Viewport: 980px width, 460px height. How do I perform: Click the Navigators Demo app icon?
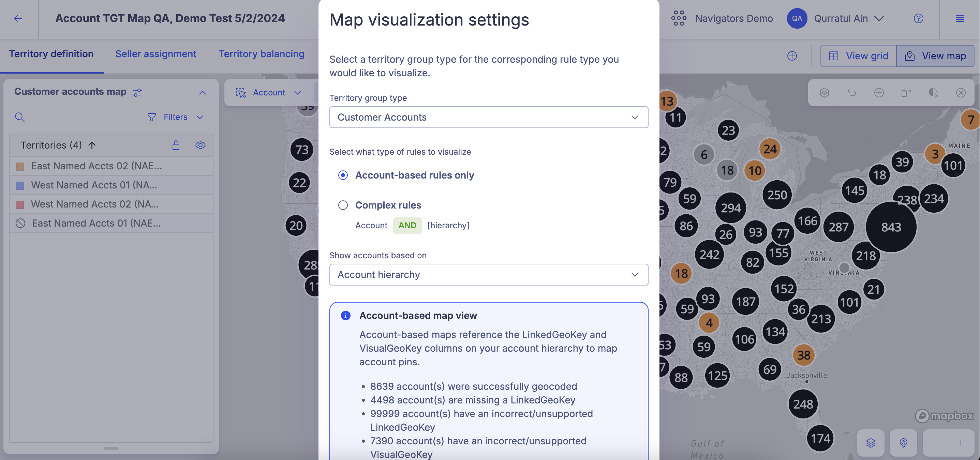pos(678,17)
